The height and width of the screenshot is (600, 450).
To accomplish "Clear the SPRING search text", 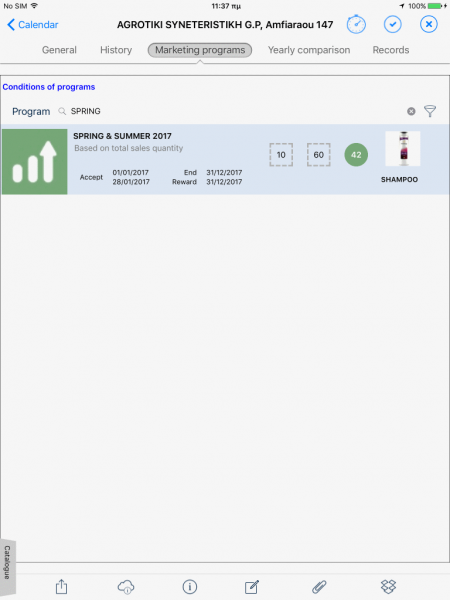I will [x=411, y=111].
